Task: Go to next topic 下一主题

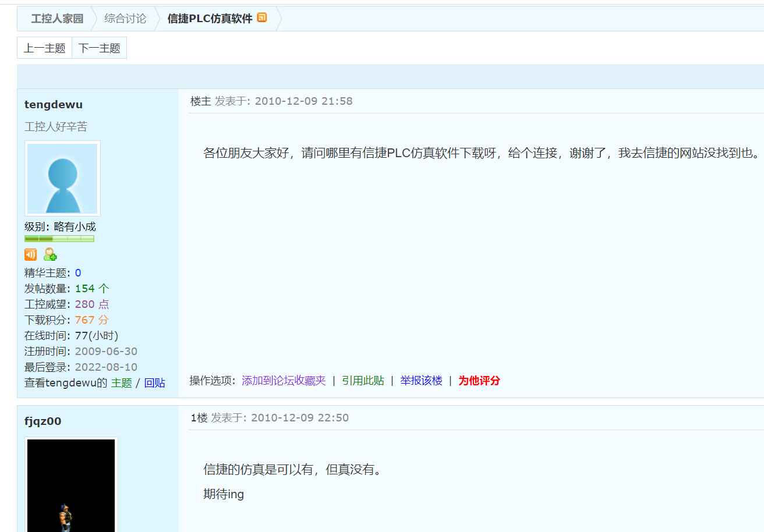Action: coord(99,48)
